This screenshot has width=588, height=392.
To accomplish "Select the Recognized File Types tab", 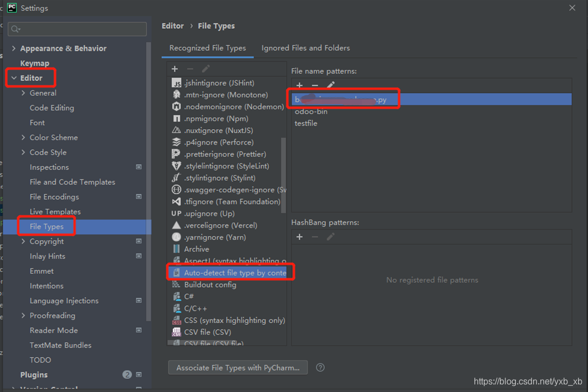I will coord(207,48).
